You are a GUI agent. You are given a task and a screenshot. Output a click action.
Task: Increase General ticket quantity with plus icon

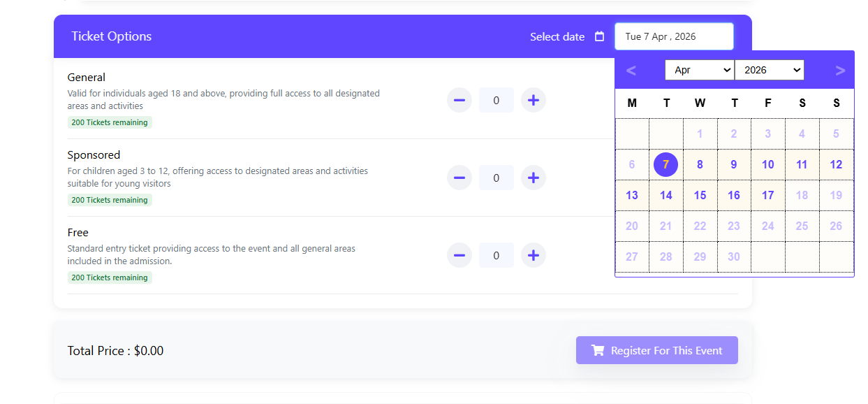click(534, 101)
